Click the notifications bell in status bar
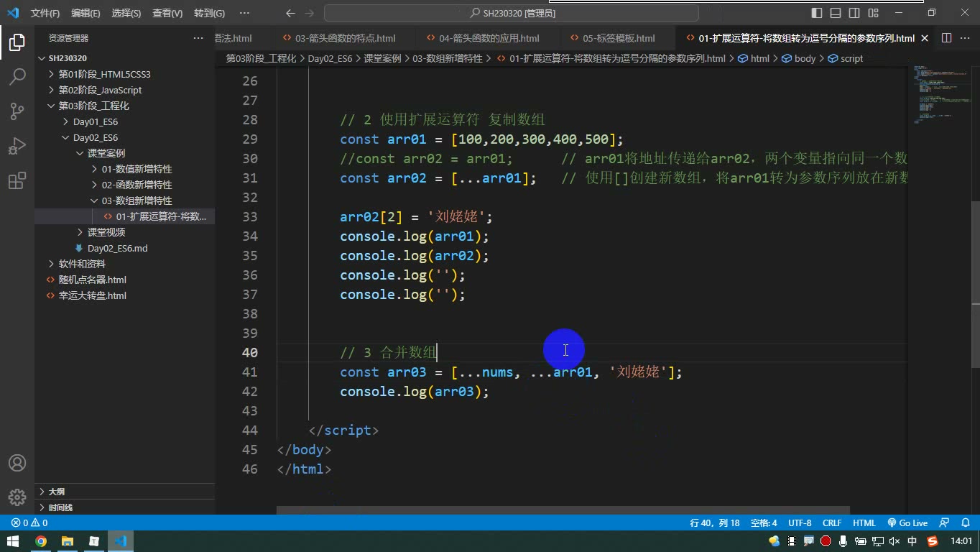This screenshot has width=980, height=552. [965, 523]
